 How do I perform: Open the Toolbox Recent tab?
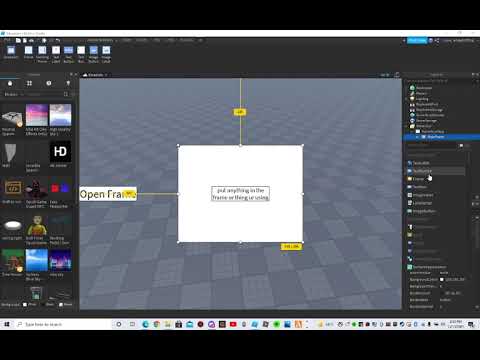pyautogui.click(x=49, y=83)
